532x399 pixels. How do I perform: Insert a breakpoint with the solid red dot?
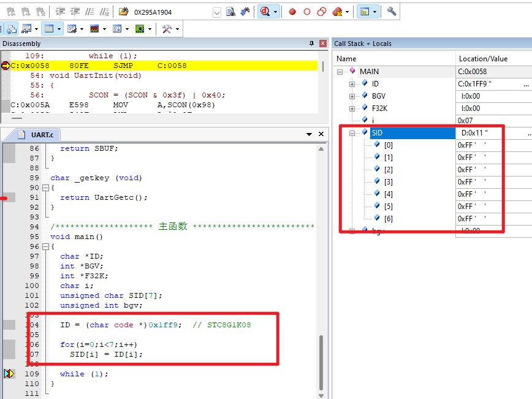click(x=292, y=12)
